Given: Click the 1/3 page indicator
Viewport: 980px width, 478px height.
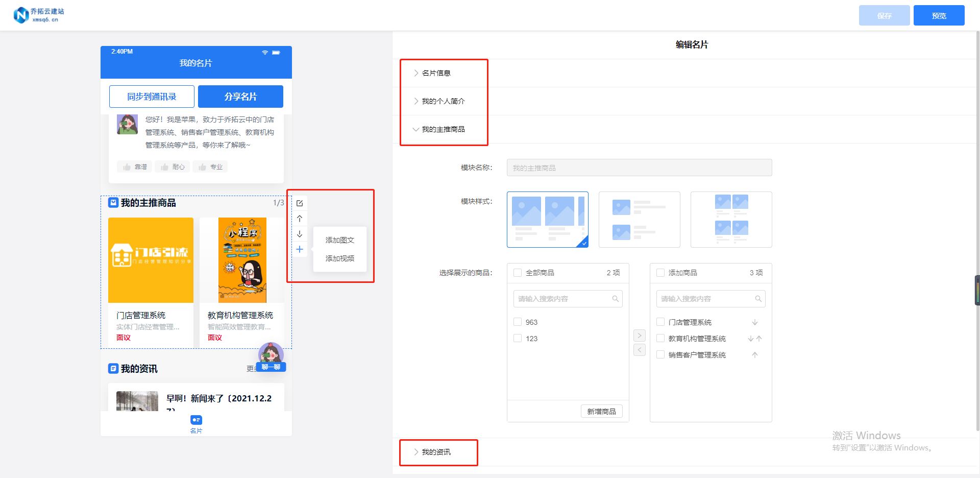Looking at the screenshot, I should tap(279, 203).
